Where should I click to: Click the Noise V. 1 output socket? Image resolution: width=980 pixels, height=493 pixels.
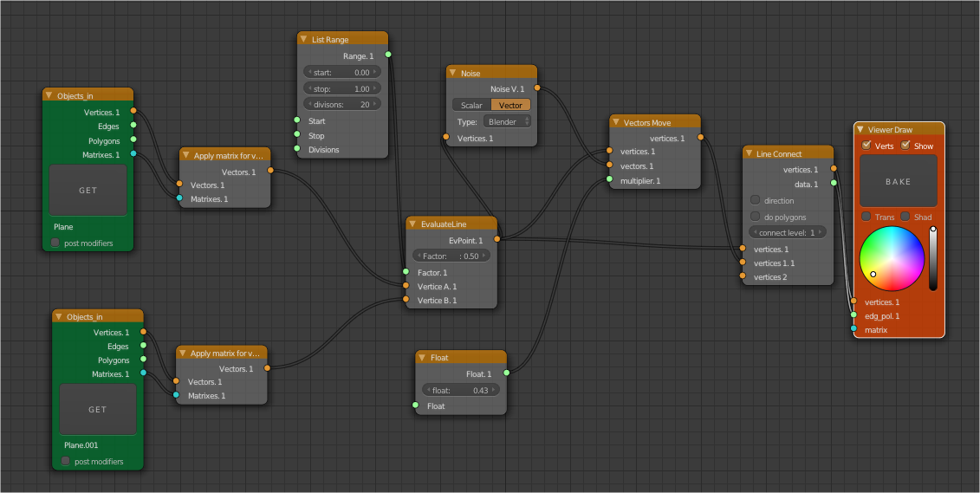click(x=537, y=88)
